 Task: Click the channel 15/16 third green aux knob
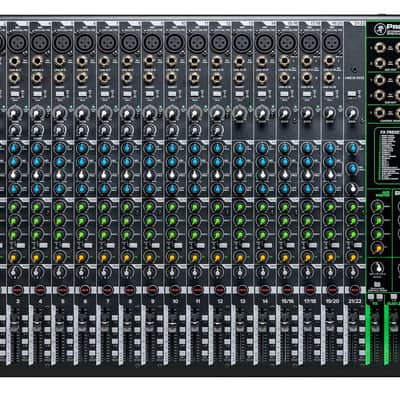pyautogui.click(x=284, y=234)
